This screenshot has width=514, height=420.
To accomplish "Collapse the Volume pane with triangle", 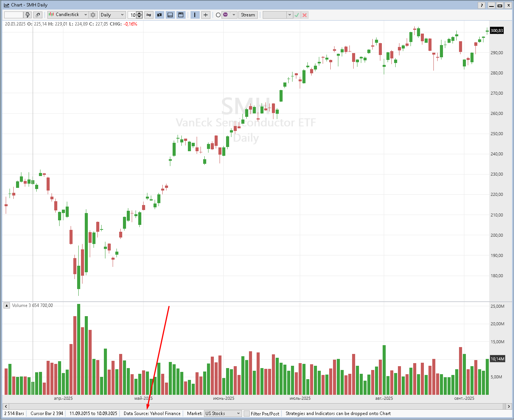I will 7,305.
